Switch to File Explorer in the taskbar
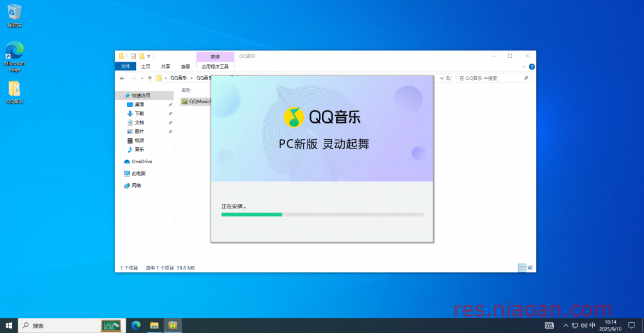This screenshot has width=644, height=333. 155,325
